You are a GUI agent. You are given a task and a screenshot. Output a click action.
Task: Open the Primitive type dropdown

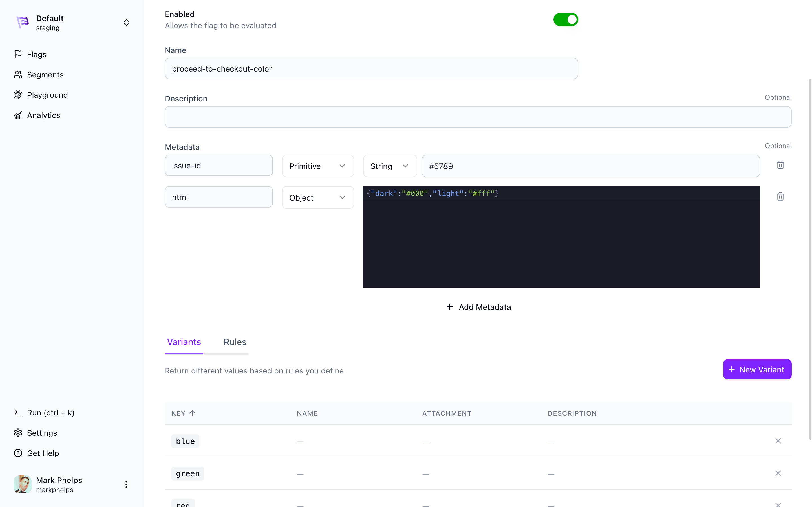317,166
